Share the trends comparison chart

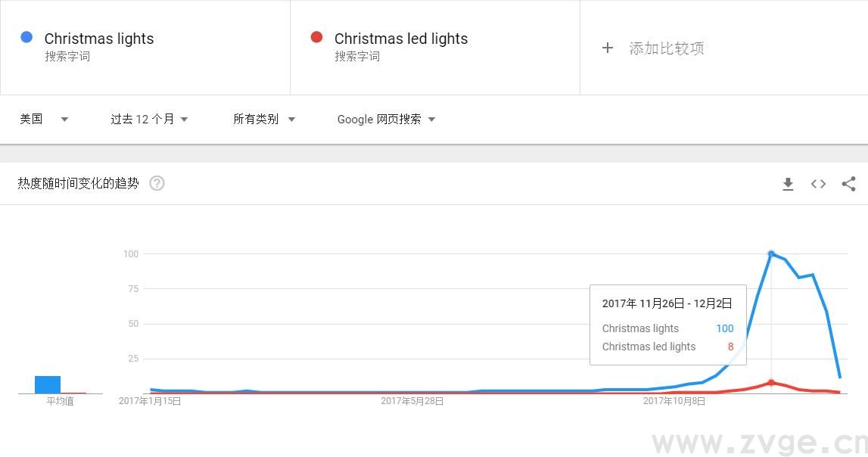[x=848, y=184]
